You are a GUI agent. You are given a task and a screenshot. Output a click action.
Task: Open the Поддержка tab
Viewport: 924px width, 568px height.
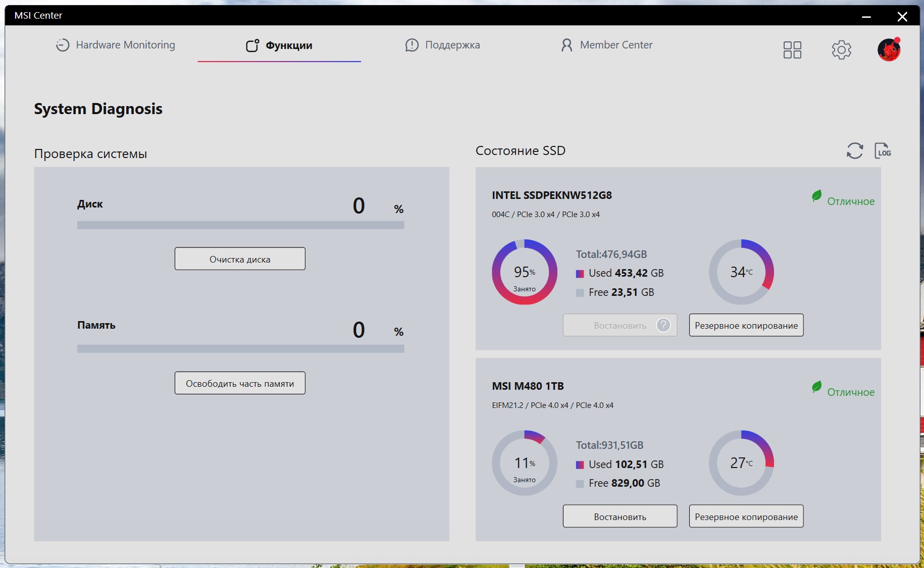443,45
